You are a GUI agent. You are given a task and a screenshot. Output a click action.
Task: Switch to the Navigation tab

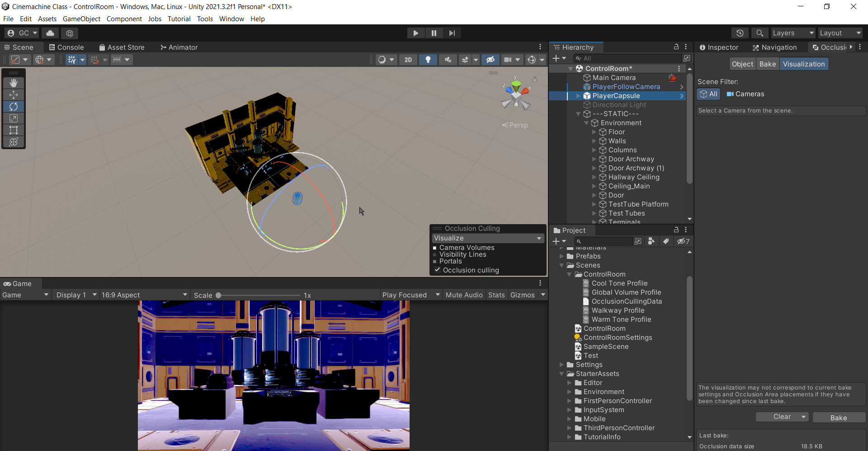[774, 47]
